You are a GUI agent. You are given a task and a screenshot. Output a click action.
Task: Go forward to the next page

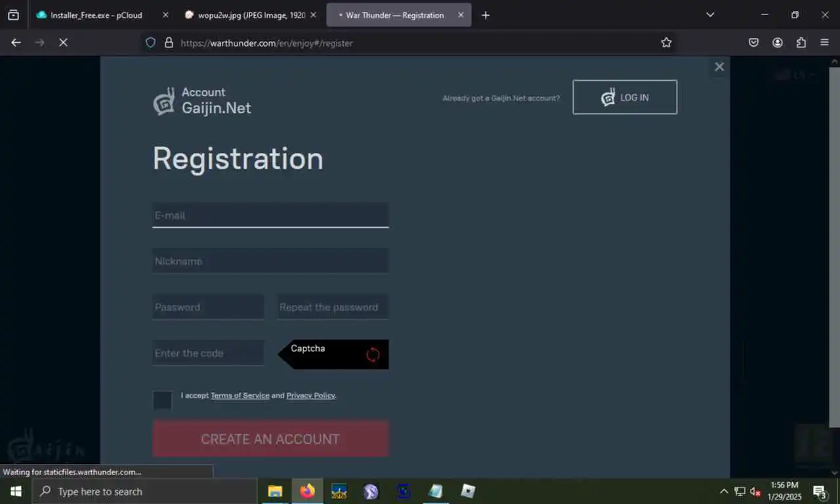pos(39,43)
